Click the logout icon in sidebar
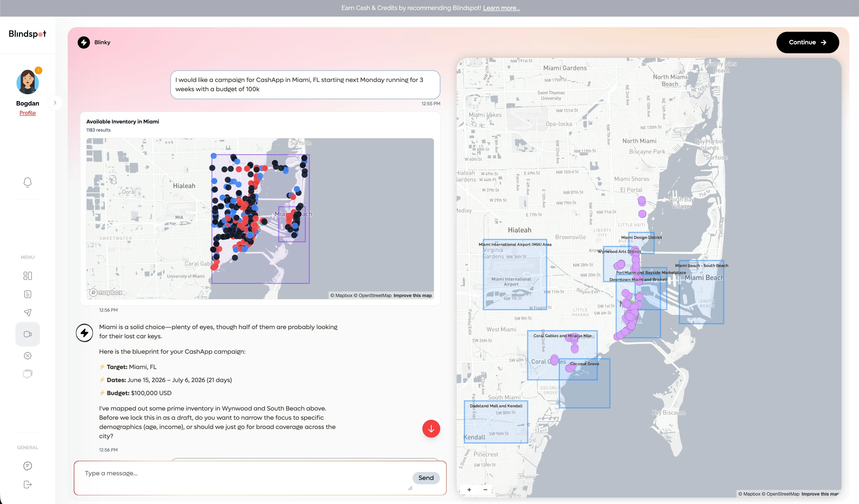The height and width of the screenshot is (504, 859). click(28, 484)
